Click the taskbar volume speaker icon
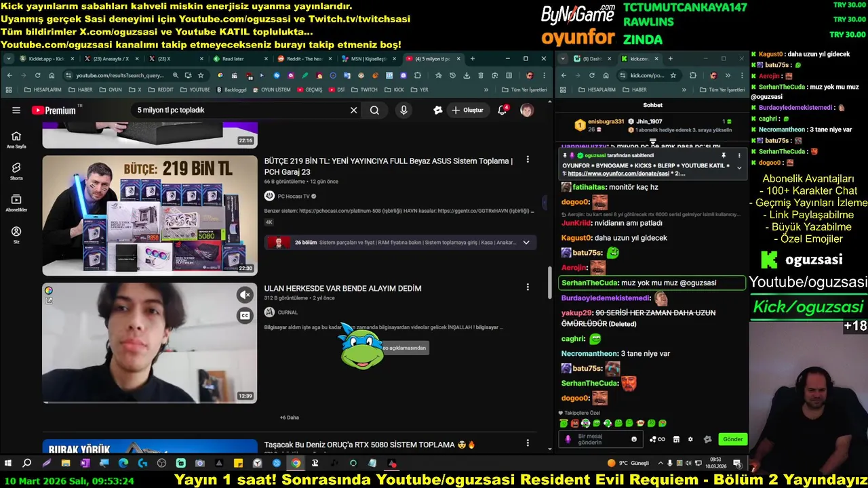 pyautogui.click(x=689, y=464)
